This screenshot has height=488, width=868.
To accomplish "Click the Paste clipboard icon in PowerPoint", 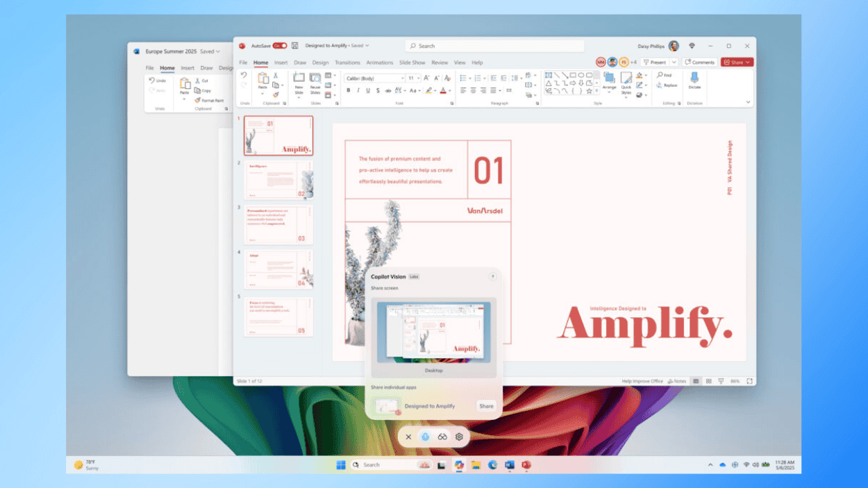I will [262, 78].
